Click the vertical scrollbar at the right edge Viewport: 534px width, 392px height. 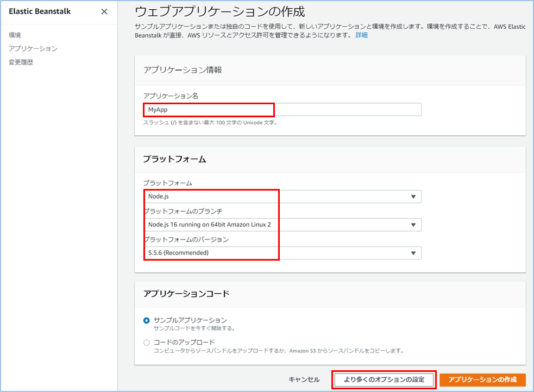[x=531, y=195]
